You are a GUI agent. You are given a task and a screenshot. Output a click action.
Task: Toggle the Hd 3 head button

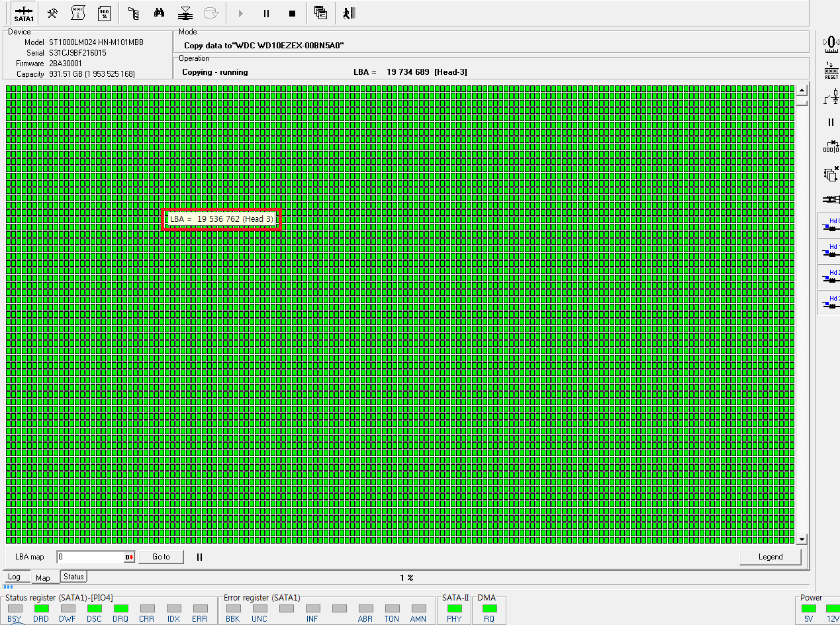(831, 303)
